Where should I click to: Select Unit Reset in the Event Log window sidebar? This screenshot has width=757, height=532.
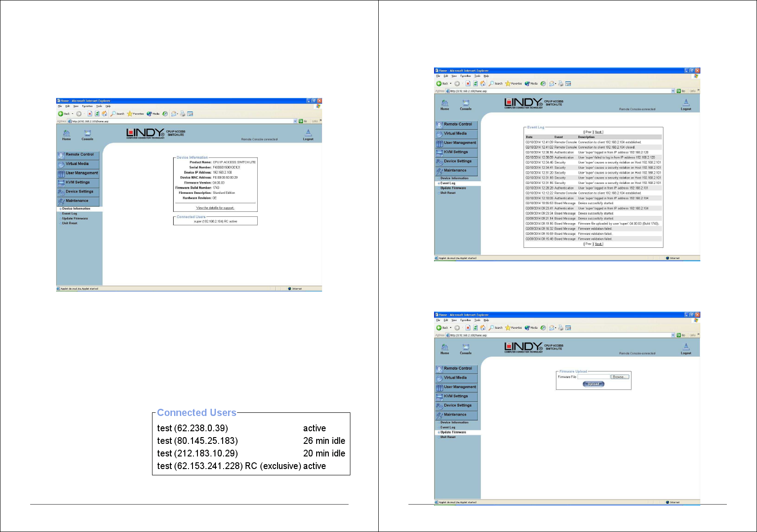pos(448,193)
